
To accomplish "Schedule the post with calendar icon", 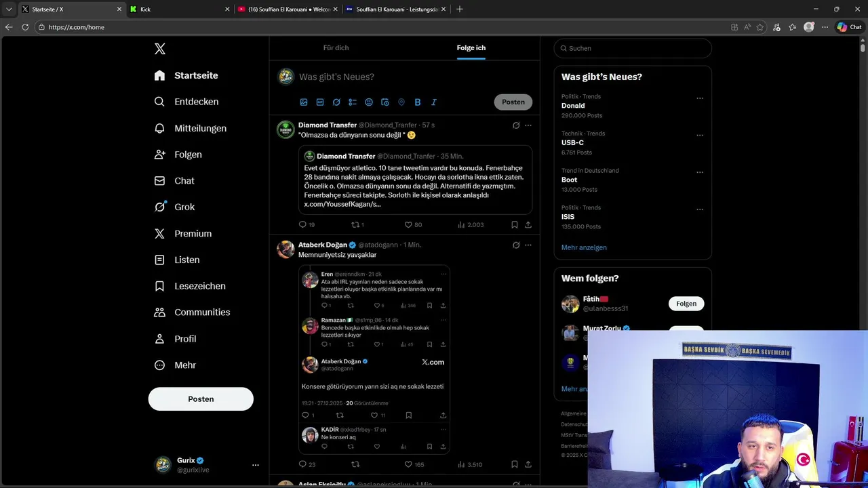I will 385,102.
